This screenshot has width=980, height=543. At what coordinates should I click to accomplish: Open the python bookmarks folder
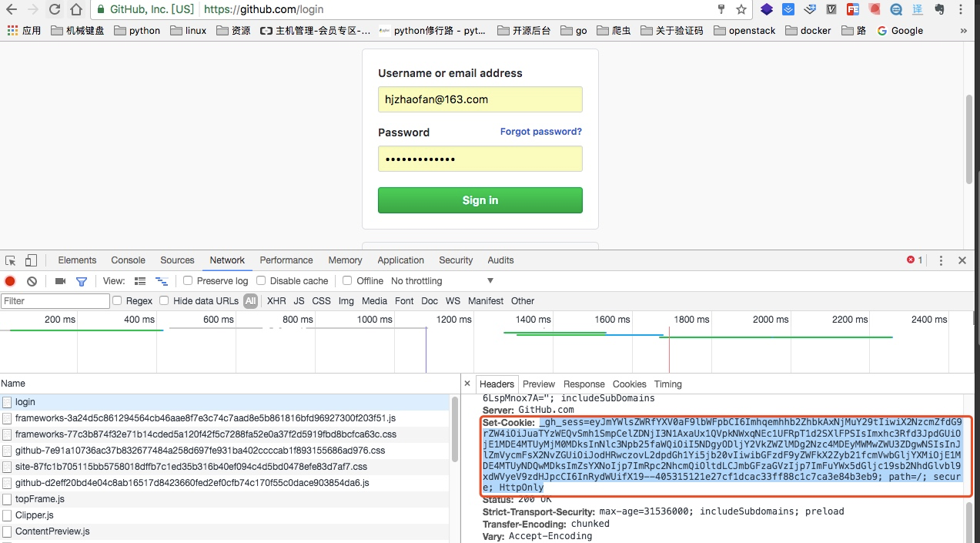click(137, 31)
